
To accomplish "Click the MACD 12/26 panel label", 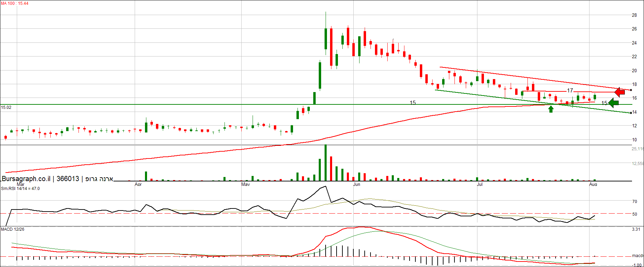I will (13, 229).
